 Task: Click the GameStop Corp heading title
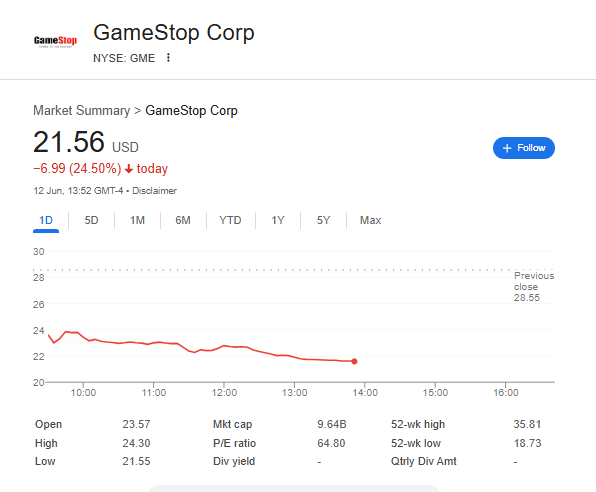click(174, 33)
